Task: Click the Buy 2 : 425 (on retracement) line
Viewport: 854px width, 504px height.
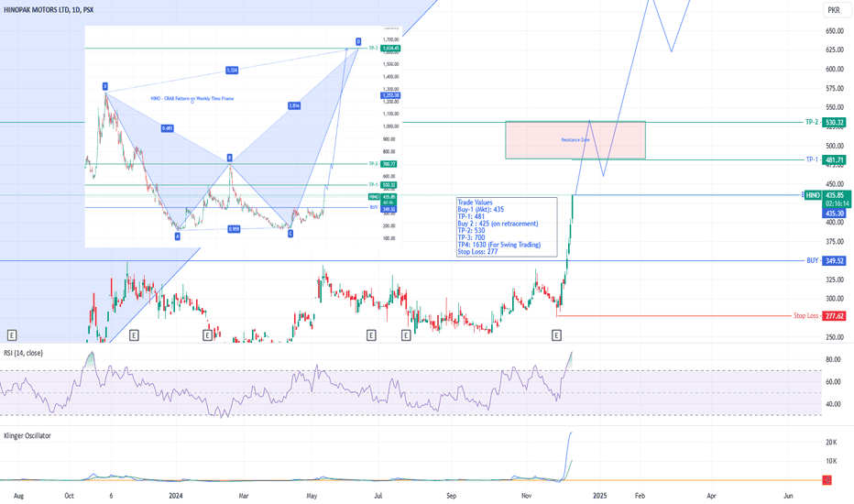Action: point(498,224)
